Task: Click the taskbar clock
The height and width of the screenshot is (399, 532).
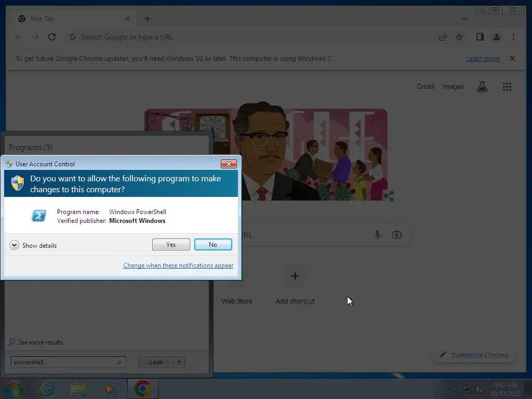Action: point(506,389)
